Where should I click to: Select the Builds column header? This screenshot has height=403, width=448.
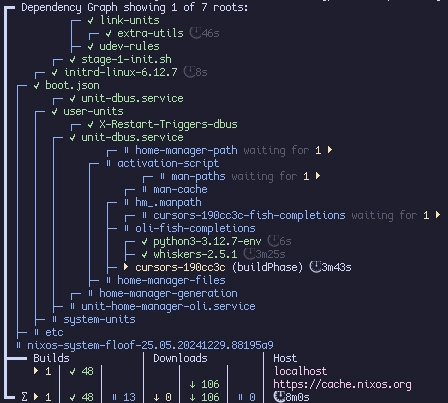click(51, 358)
